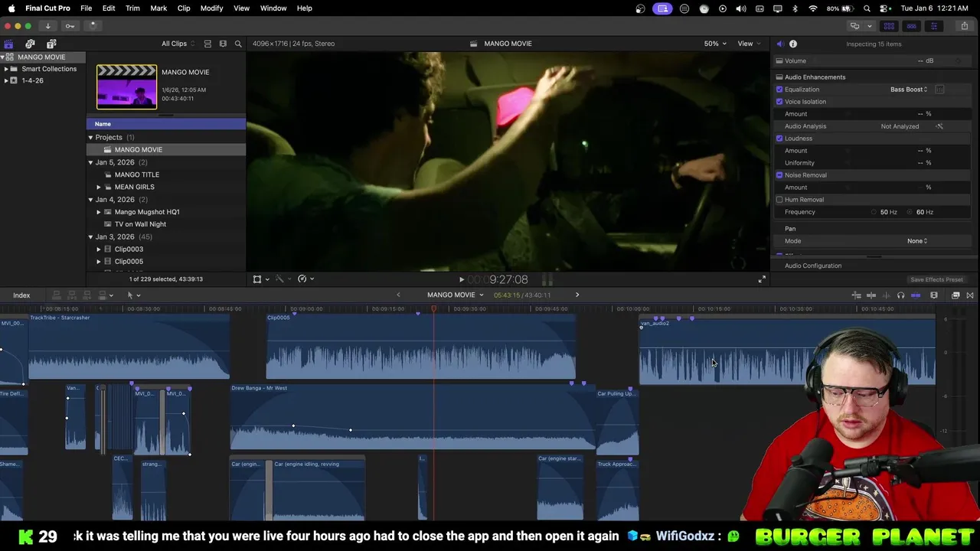
Task: Toggle the browser panel visibility
Action: pos(889,26)
